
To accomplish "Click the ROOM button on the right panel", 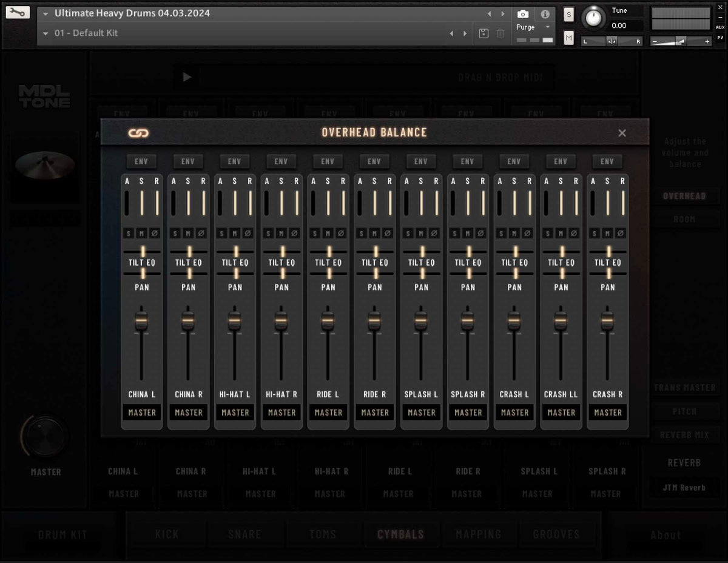I will pyautogui.click(x=684, y=220).
